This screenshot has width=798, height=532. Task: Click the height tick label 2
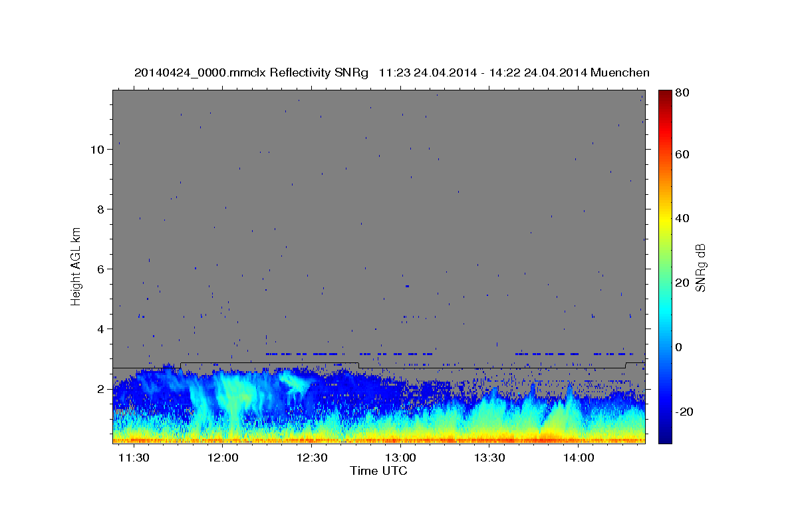click(100, 389)
